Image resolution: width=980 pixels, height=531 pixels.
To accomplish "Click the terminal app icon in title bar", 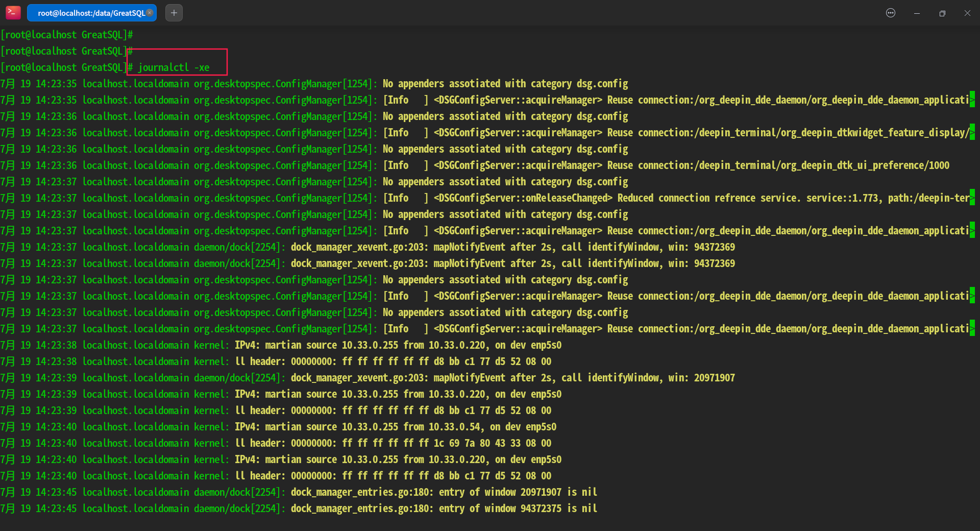I will tap(13, 12).
